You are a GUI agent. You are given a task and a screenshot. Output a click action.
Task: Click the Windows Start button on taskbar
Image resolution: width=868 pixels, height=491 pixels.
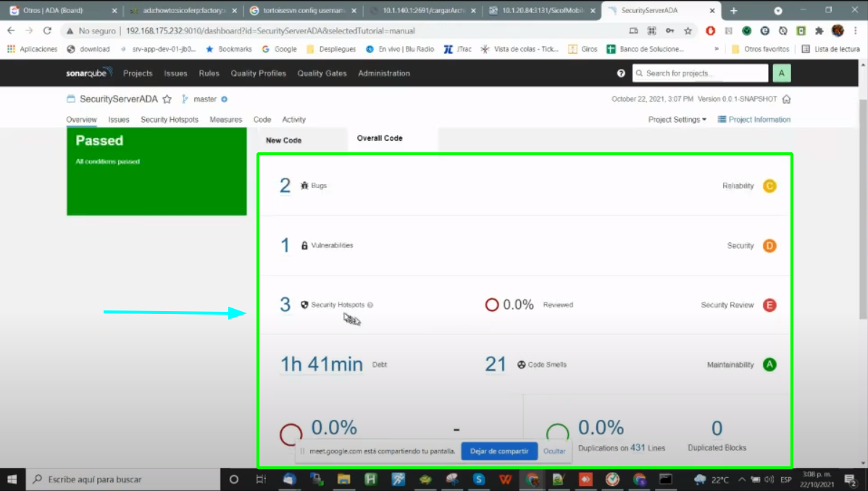[12, 479]
